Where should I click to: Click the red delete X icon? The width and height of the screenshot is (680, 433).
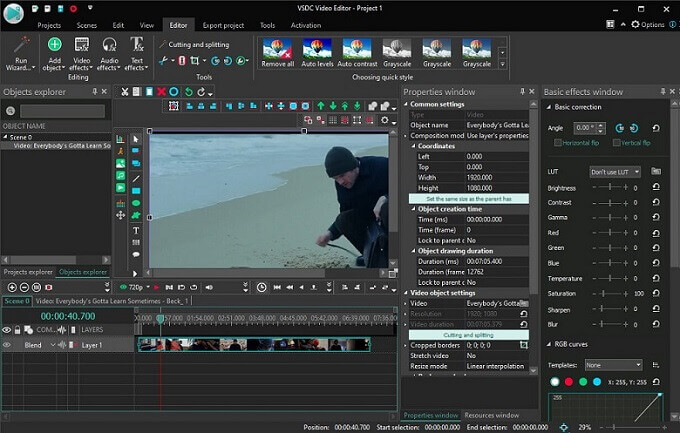coord(161,92)
